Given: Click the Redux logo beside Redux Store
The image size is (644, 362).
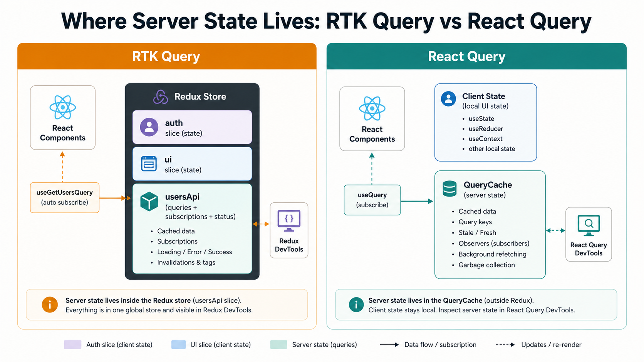Looking at the screenshot, I should [161, 97].
